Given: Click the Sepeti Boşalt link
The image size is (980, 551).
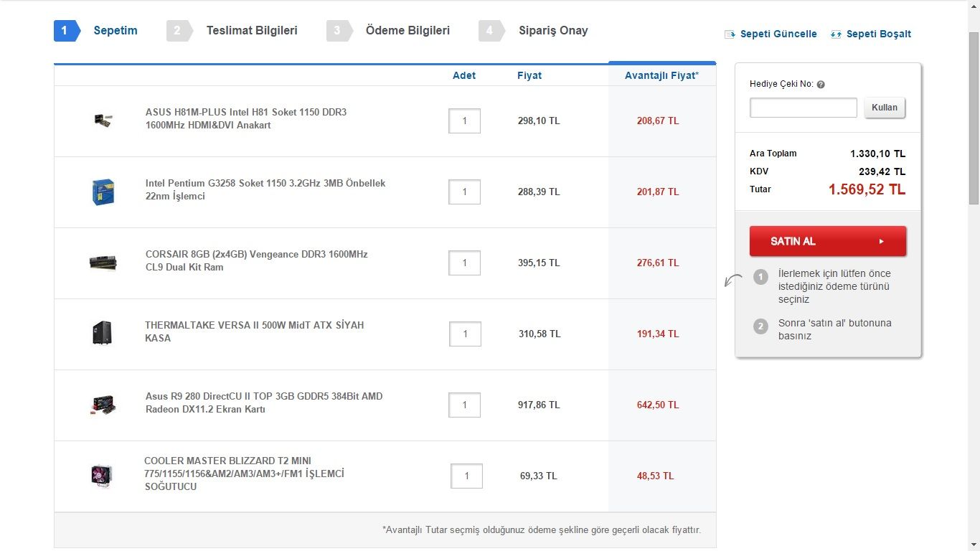Looking at the screenshot, I should point(878,34).
